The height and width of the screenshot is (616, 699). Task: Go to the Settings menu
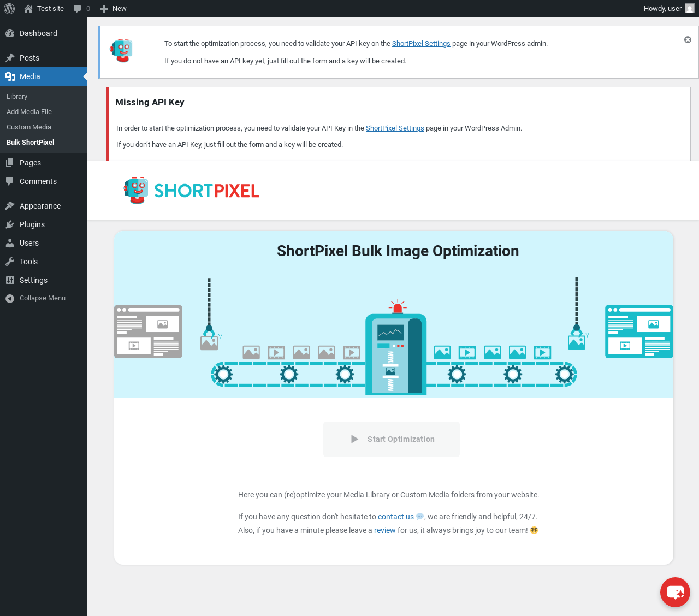[44, 280]
